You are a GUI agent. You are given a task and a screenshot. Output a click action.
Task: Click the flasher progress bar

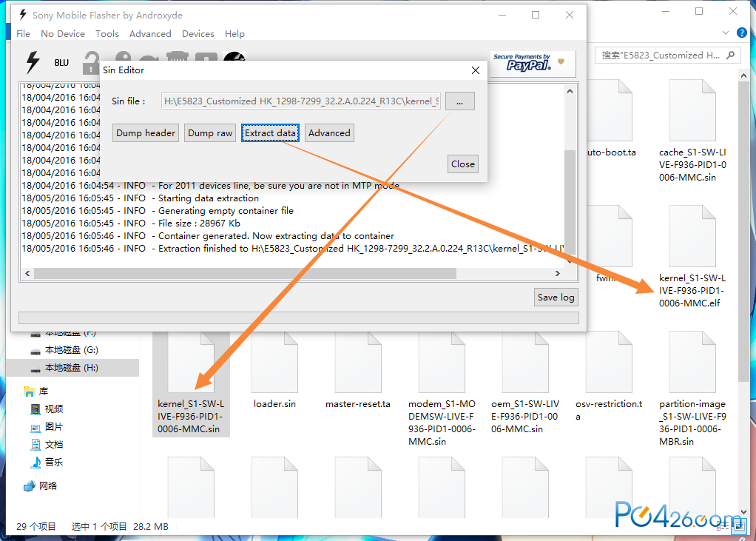click(298, 317)
